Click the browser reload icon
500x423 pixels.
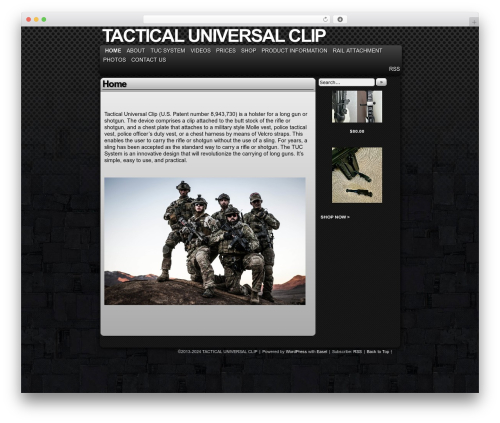[x=325, y=19]
